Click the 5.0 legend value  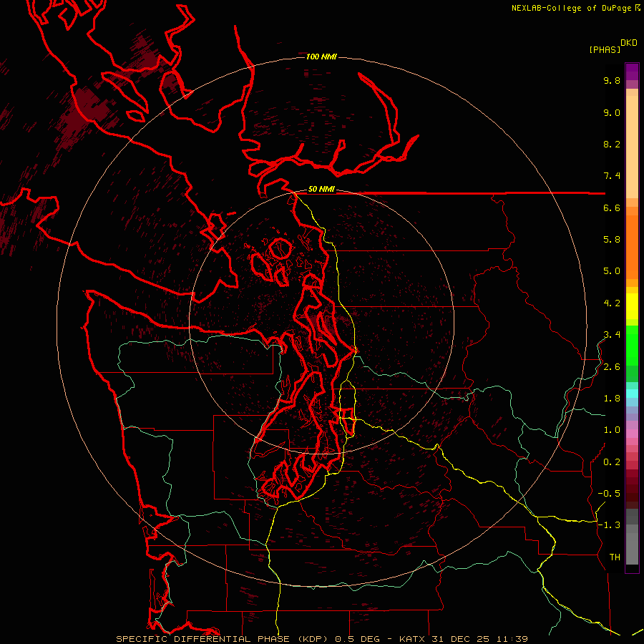[612, 271]
